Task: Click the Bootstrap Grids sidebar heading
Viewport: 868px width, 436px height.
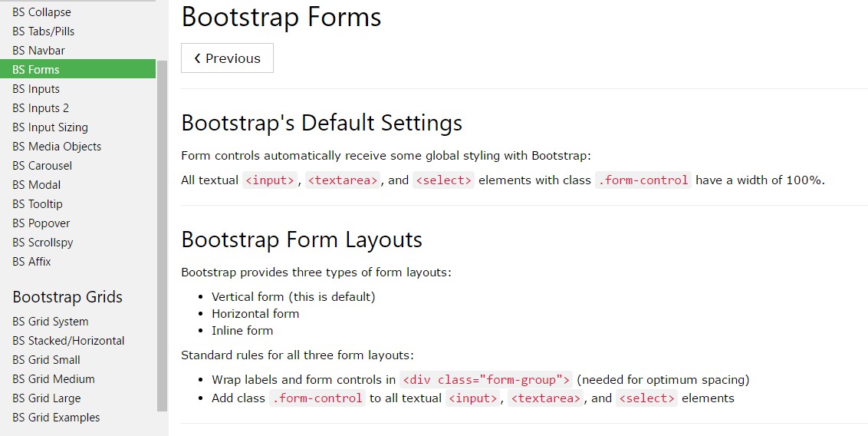Action: (67, 297)
